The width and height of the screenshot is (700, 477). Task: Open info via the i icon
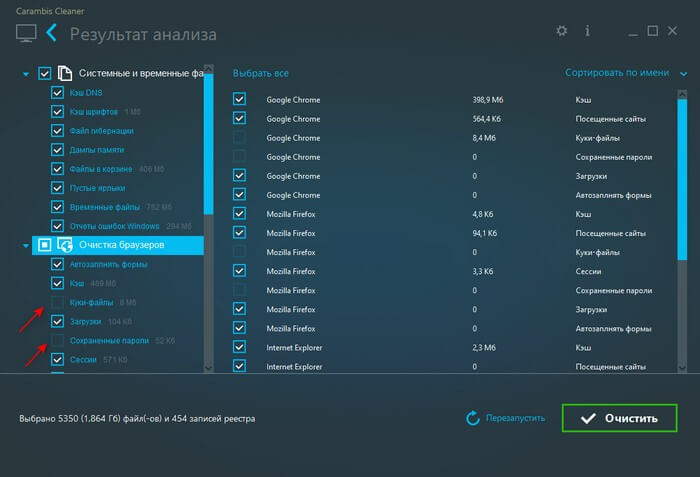coord(587,31)
